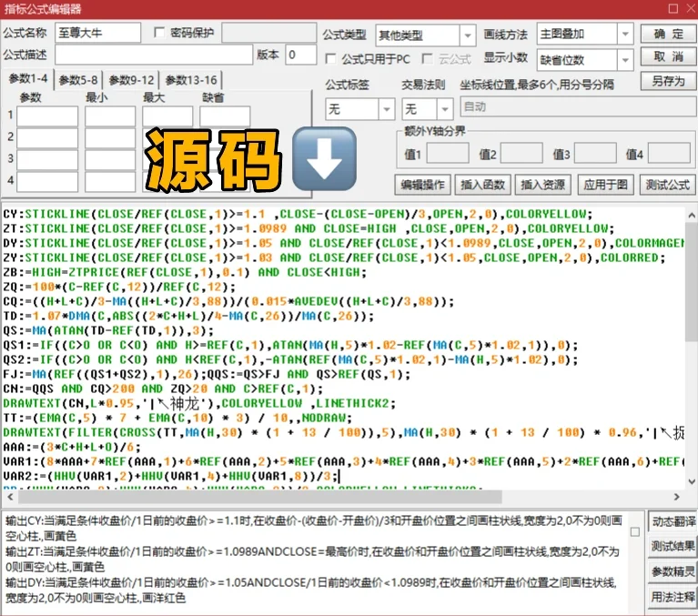The width and height of the screenshot is (698, 616).
Task: Maximize the 指标公式编辑器 window
Action: coord(673,8)
